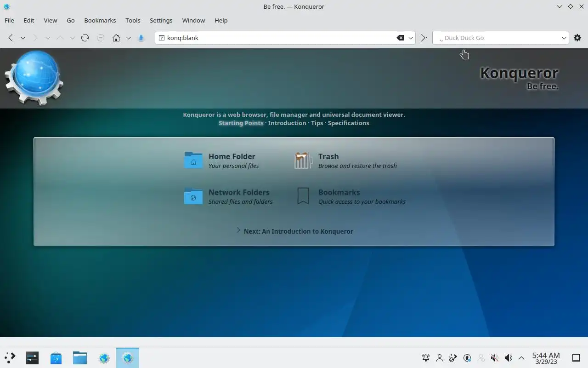Clear the location bar text
Screen dimensions: 588x368
[x=400, y=38]
